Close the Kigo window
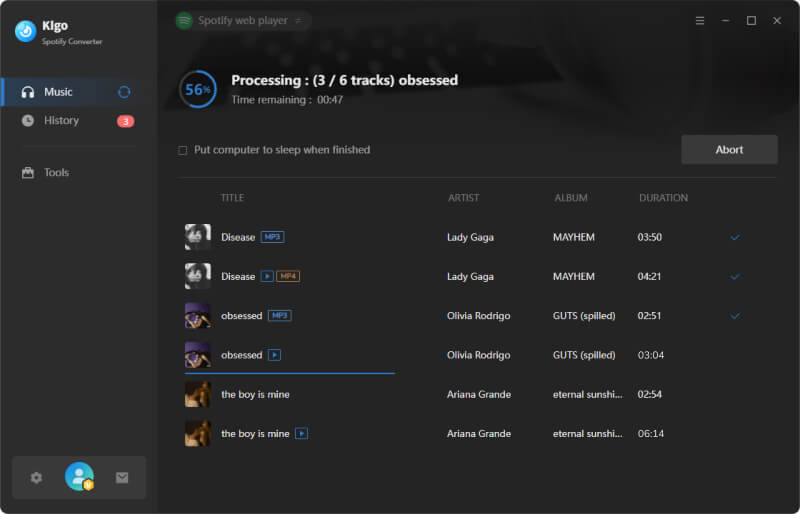This screenshot has height=514, width=800. (777, 20)
